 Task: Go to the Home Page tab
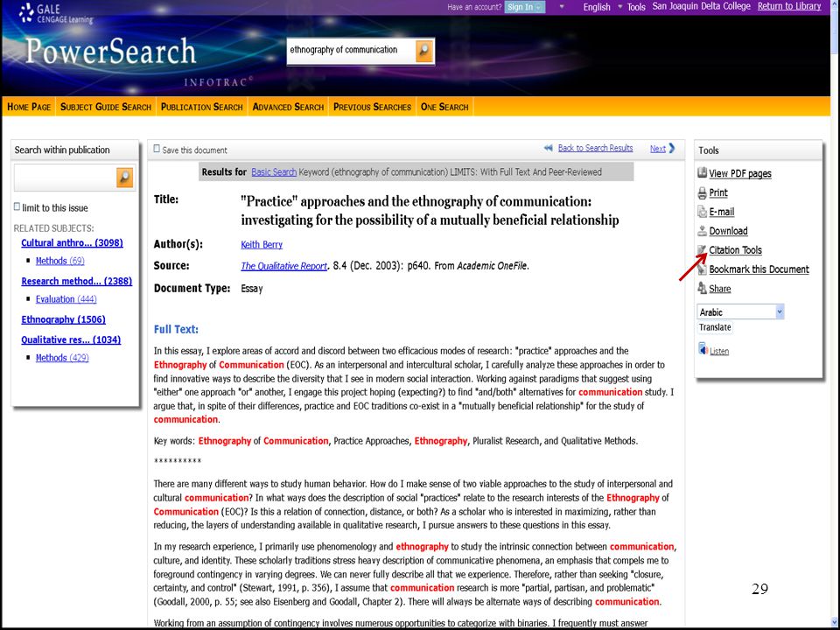29,107
